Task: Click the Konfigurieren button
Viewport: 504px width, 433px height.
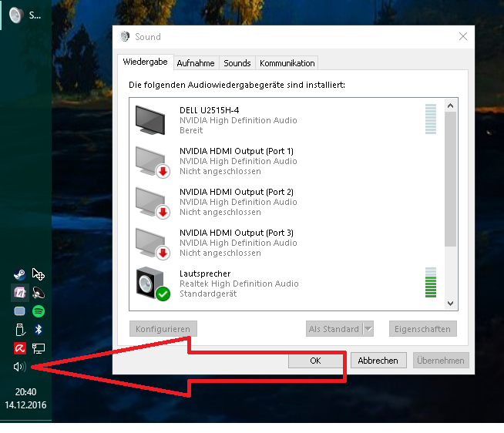Action: 163,329
